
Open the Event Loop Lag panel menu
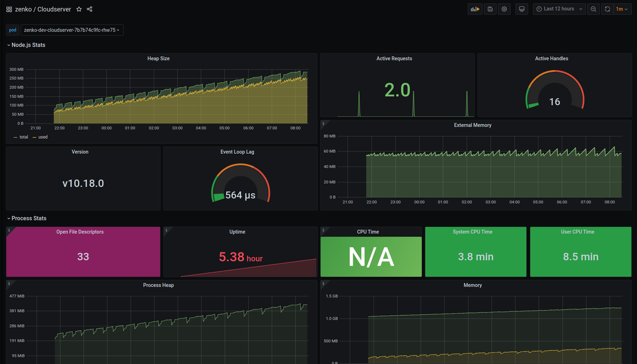coord(237,152)
